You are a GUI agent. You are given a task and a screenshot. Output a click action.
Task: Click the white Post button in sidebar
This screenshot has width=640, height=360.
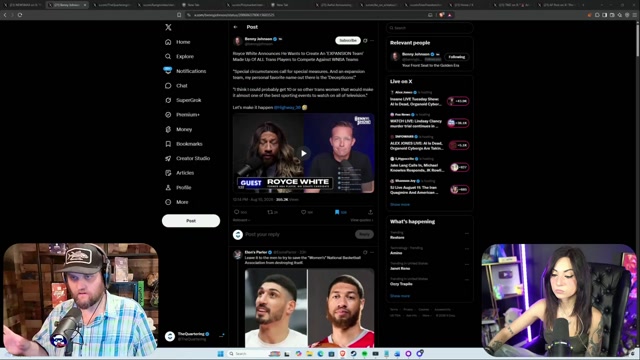click(x=191, y=221)
